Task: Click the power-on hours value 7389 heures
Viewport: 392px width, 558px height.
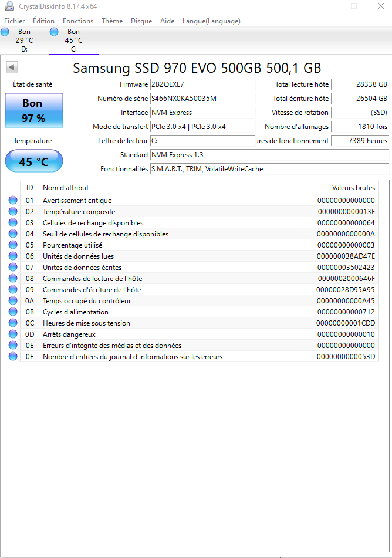Action: click(360, 141)
